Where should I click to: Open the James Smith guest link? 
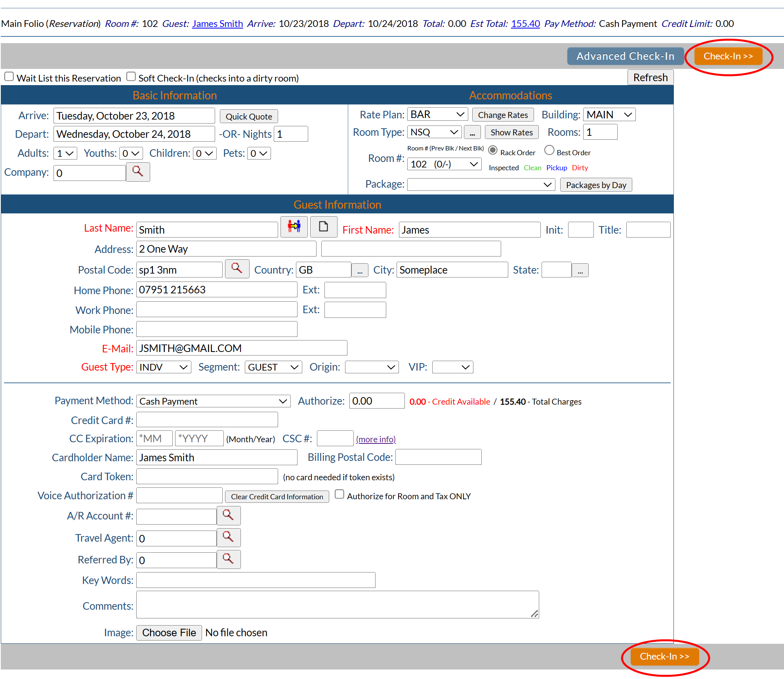217,24
